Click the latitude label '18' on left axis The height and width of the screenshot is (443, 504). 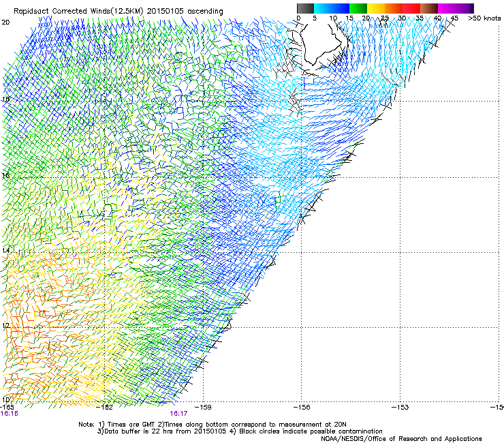(5, 99)
